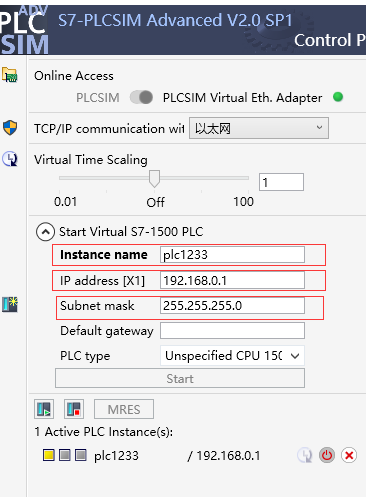Click the yellow status LED of plc1233
This screenshot has width=366, height=497.
[49, 455]
